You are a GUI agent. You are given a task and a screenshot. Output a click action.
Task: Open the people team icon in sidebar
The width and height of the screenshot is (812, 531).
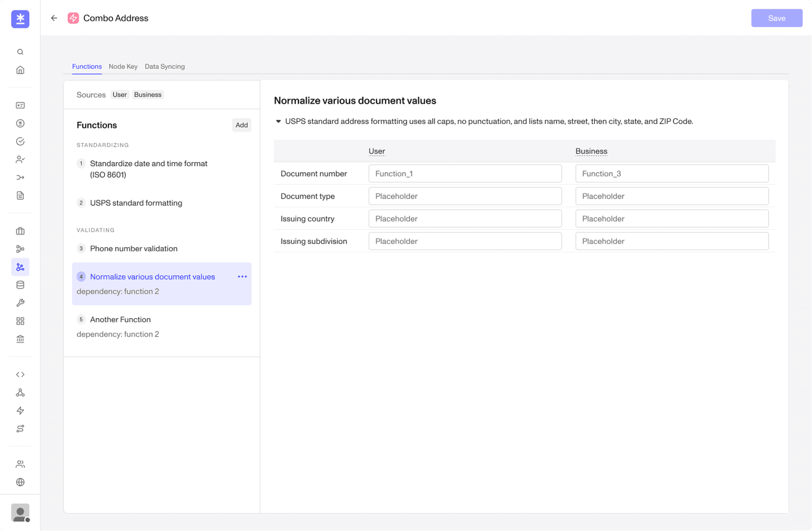(x=20, y=464)
